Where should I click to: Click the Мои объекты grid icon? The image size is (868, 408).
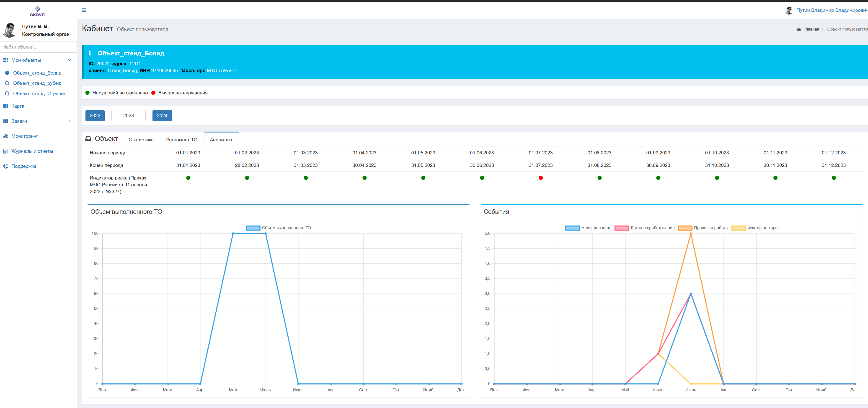(6, 60)
